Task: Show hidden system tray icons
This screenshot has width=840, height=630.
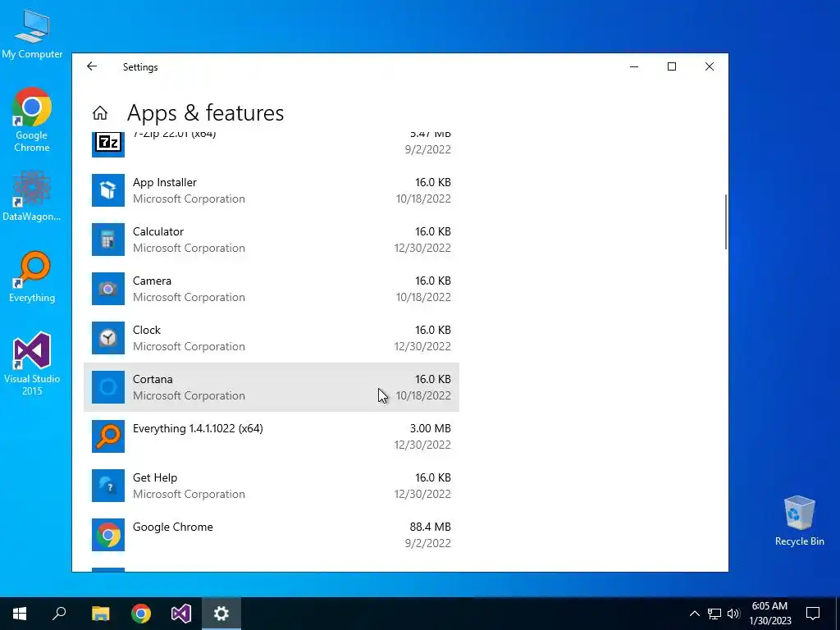Action: pyautogui.click(x=694, y=614)
